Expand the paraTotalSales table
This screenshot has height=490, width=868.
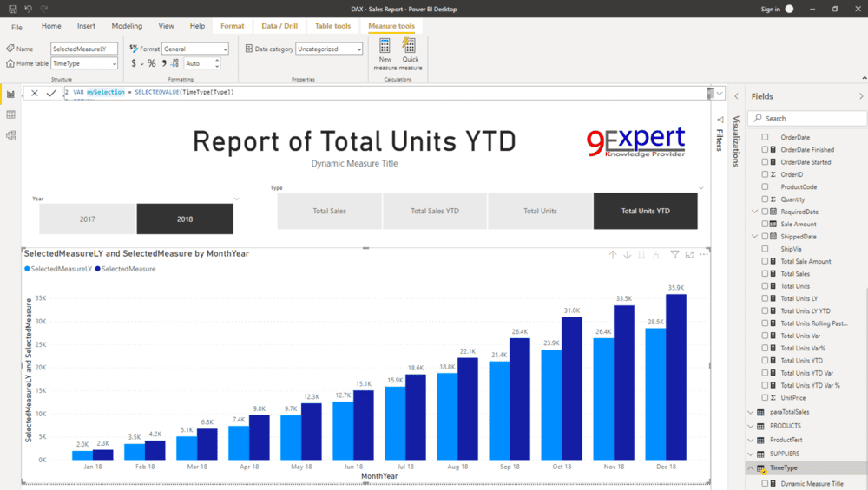pos(751,412)
